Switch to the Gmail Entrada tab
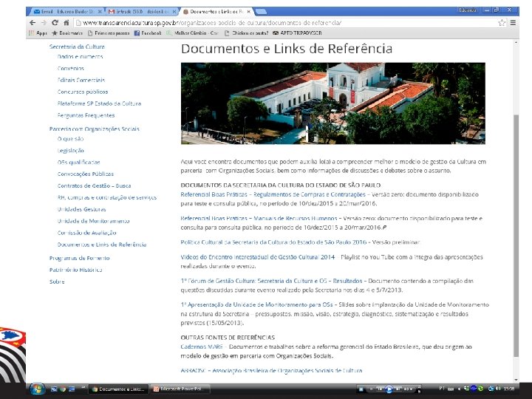This screenshot has height=399, width=532. click(x=142, y=12)
